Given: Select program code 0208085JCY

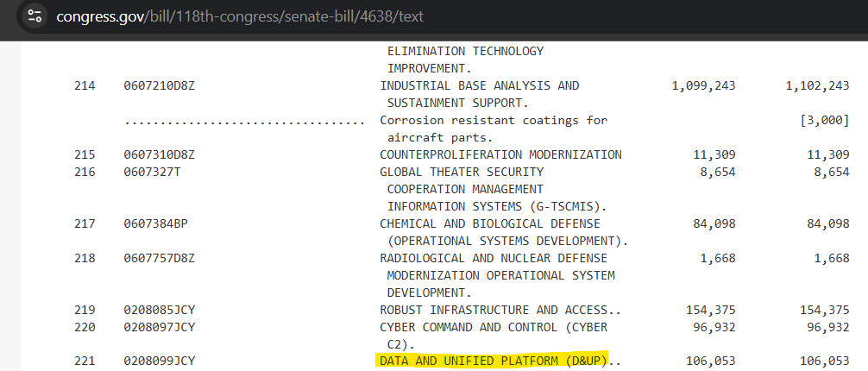Looking at the screenshot, I should click(x=160, y=310).
